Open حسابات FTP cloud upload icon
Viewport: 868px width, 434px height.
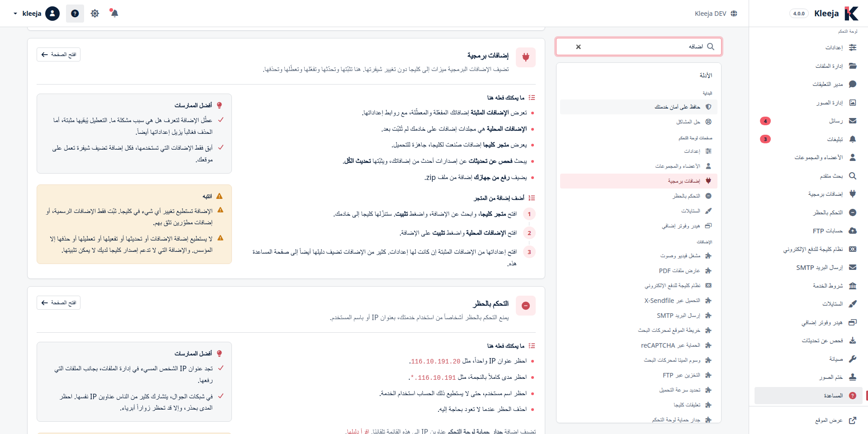(x=853, y=231)
